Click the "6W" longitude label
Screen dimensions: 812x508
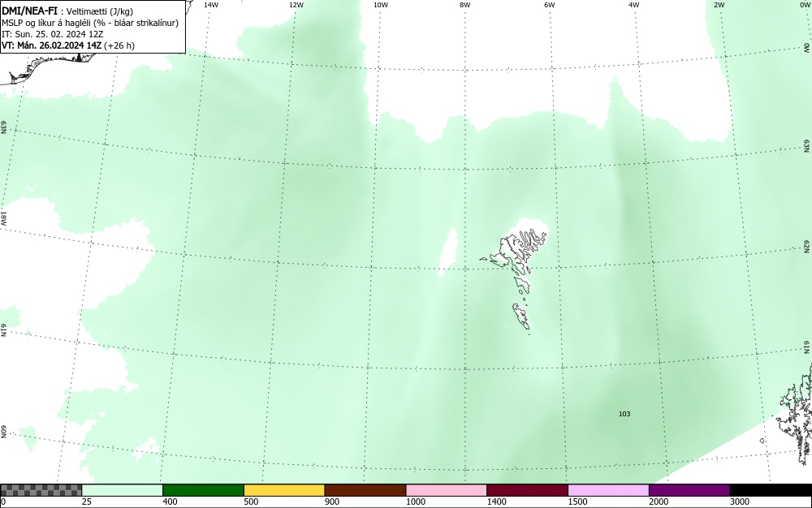tap(550, 5)
